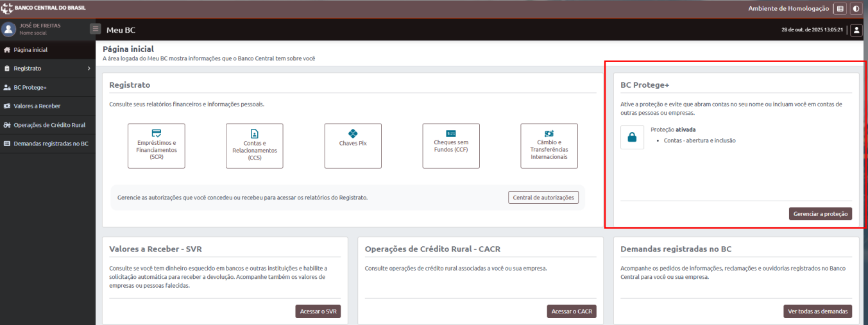Click the user profile icon at top right

pyautogui.click(x=856, y=30)
